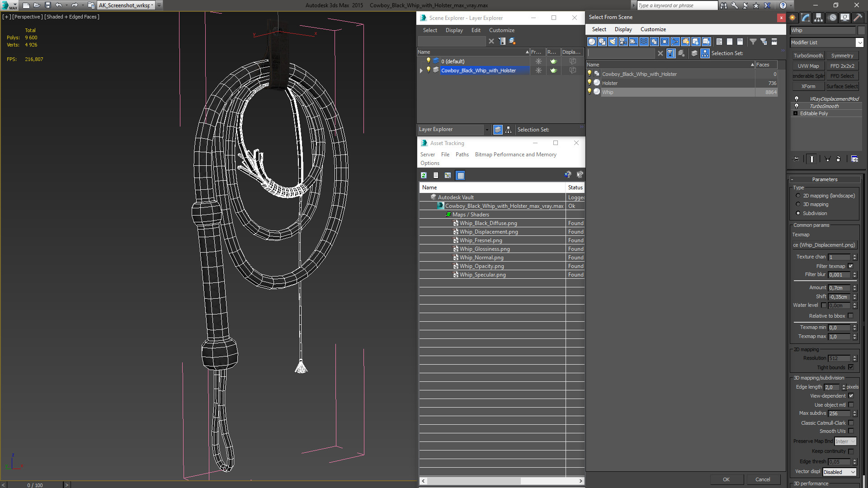
Task: Click the TurboSmooth modifier button
Action: pos(808,56)
